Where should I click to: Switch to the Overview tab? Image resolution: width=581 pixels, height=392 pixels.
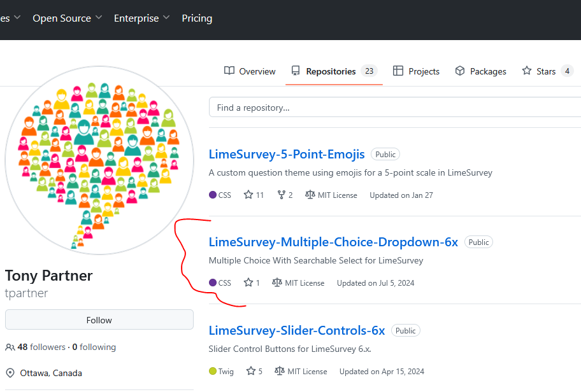250,71
